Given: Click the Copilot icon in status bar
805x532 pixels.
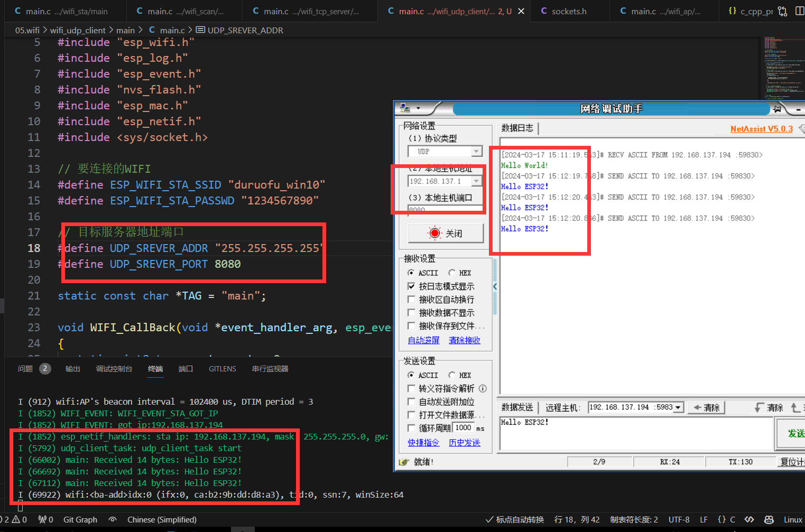Looking at the screenshot, I should [769, 520].
